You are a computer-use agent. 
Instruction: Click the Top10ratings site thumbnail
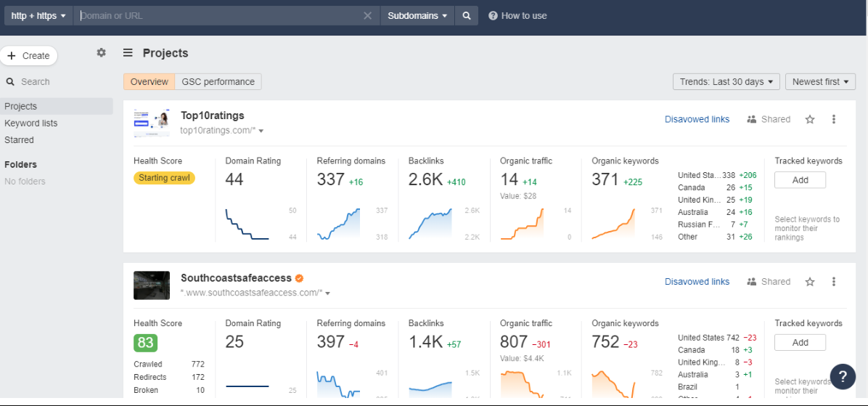point(152,123)
